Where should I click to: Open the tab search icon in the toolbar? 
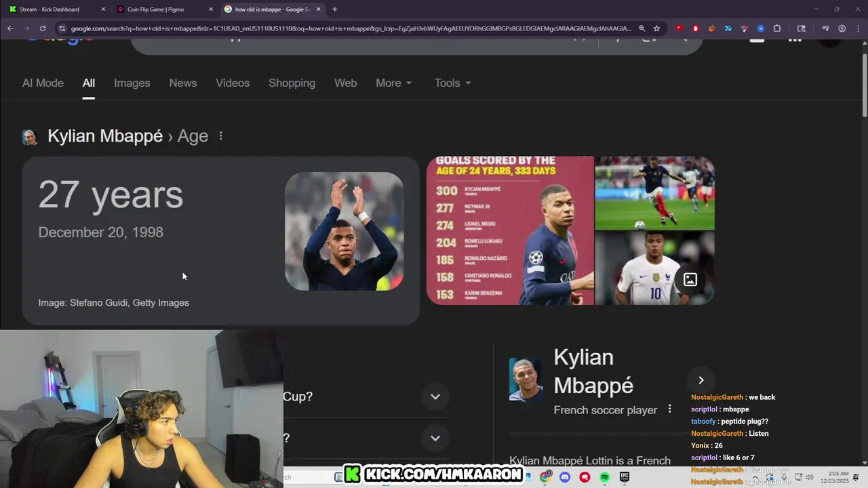[801, 28]
